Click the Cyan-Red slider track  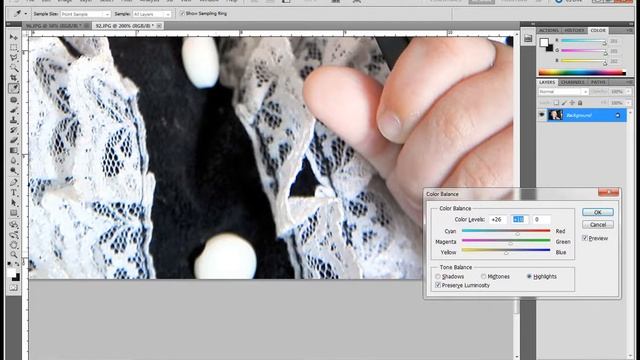point(506,231)
